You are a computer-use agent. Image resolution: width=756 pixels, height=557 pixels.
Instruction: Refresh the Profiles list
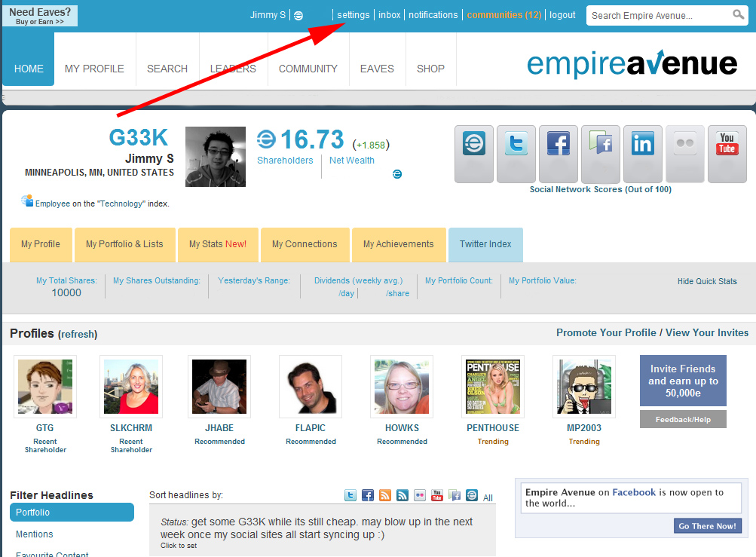click(78, 334)
